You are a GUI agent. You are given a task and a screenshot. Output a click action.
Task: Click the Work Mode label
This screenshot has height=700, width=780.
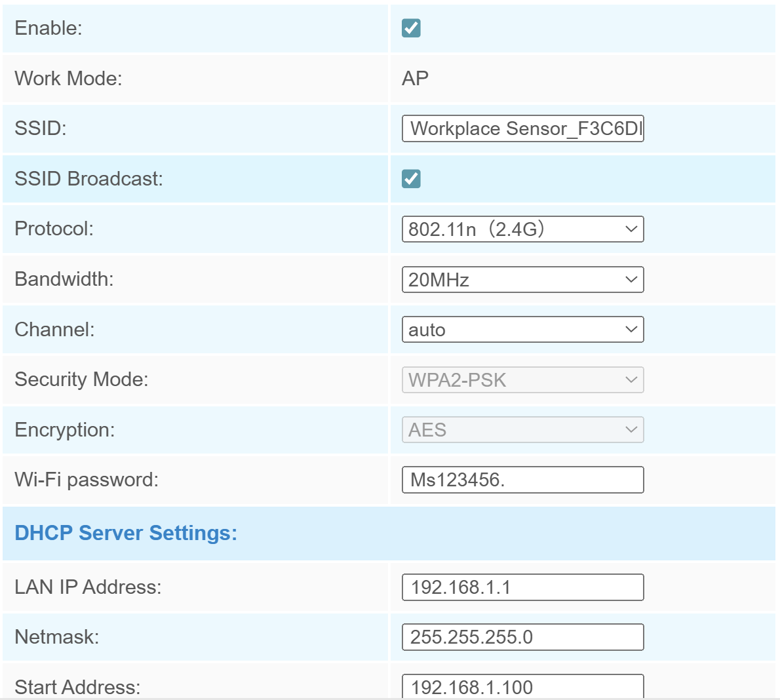68,79
